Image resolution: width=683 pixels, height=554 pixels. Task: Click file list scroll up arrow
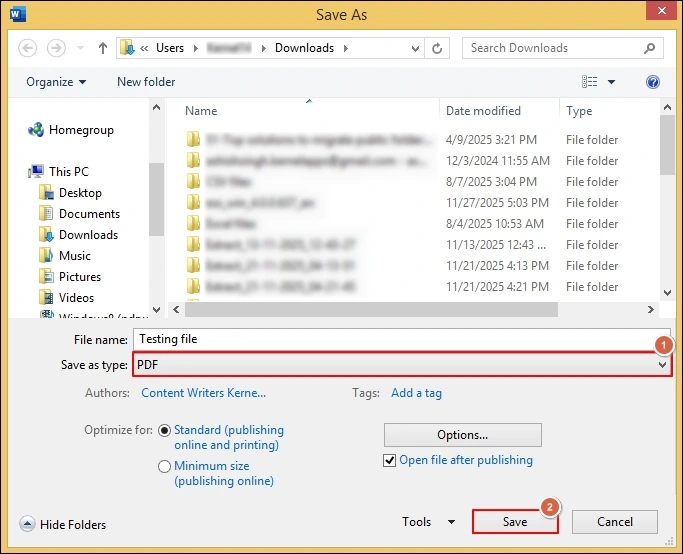667,107
